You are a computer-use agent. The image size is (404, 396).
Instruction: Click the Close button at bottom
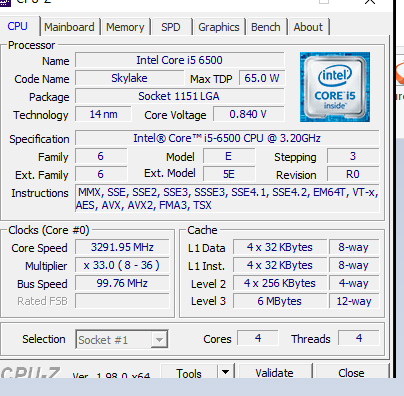(351, 372)
